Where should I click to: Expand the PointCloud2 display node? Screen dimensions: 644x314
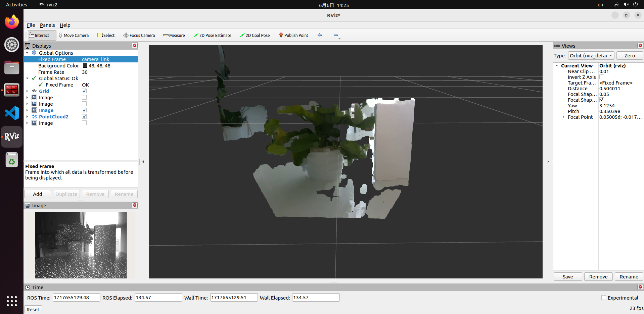pyautogui.click(x=27, y=116)
